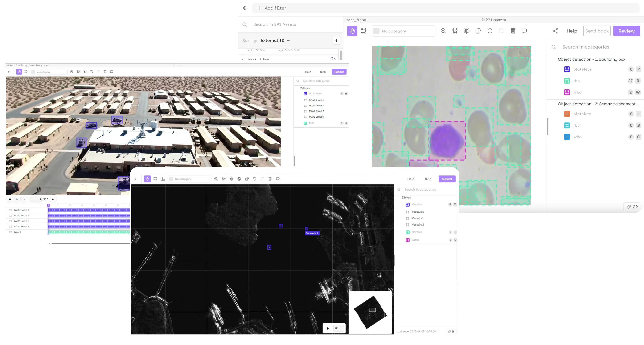Image resolution: width=644 pixels, height=345 pixels.
Task: Click globe map icon in SAR window toolbar
Action: click(x=239, y=179)
